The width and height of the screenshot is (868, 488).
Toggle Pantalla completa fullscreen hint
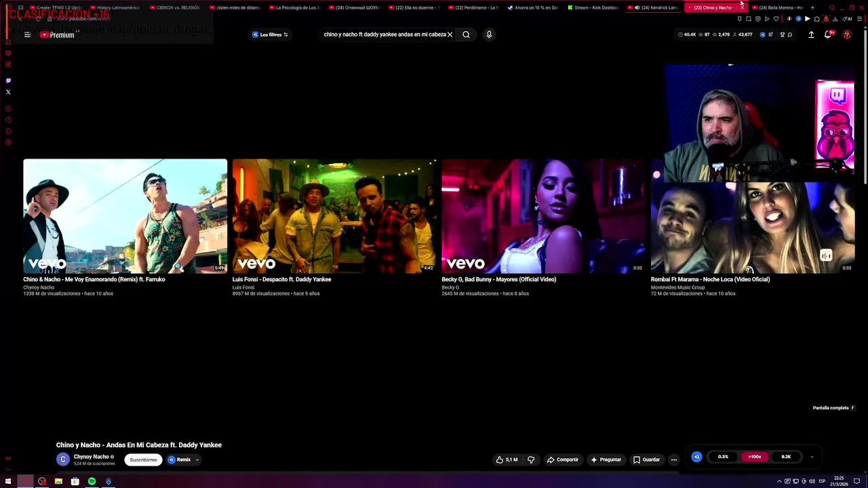click(834, 408)
